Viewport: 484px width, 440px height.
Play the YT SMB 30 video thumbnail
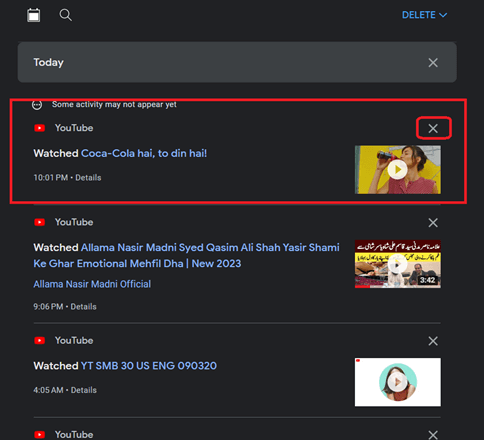(398, 382)
